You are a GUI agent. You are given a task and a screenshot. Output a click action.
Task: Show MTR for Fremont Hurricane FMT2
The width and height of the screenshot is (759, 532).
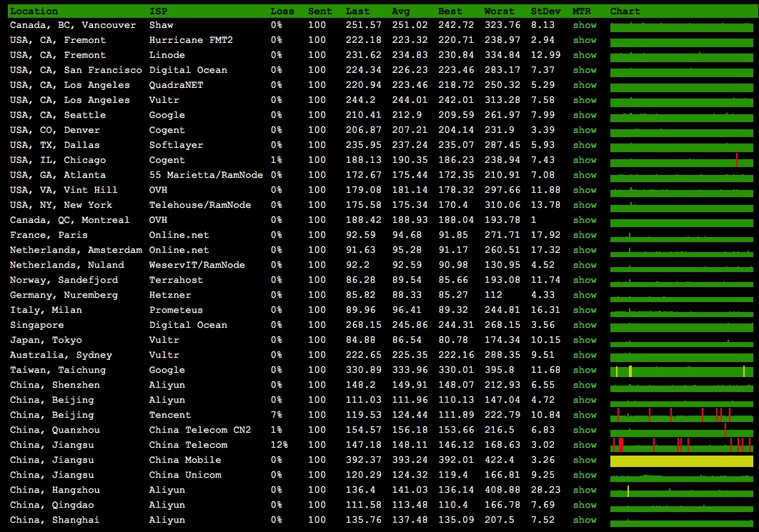(585, 40)
